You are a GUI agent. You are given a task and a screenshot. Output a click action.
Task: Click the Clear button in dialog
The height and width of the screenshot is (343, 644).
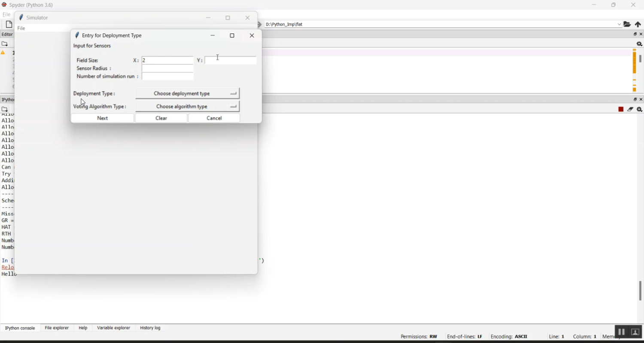(161, 118)
